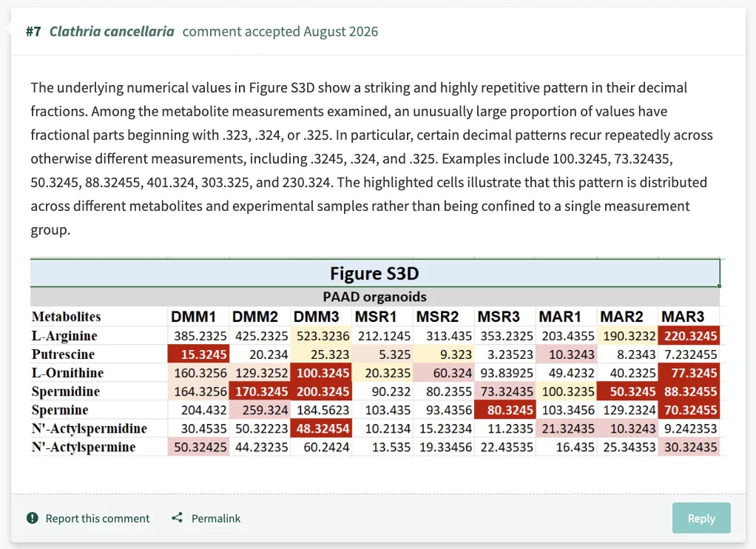This screenshot has width=756, height=549.
Task: Click the 77.3245 L-Ornithine MAR3 cell
Action: coord(689,372)
